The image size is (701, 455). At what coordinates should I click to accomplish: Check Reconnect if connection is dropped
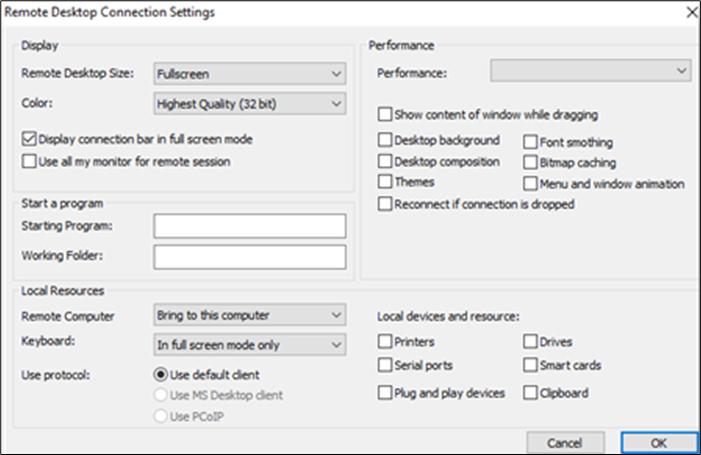coord(385,203)
